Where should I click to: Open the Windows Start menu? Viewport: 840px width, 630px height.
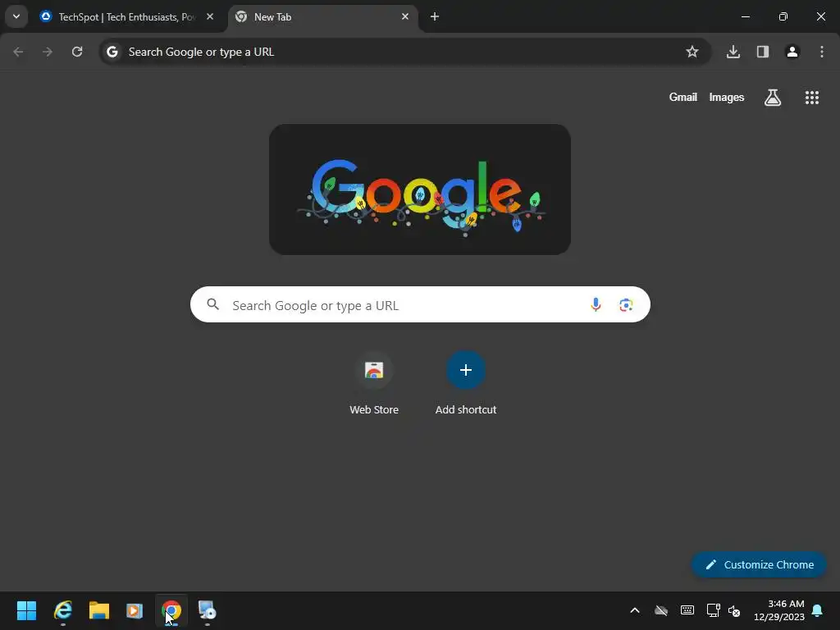coord(27,610)
